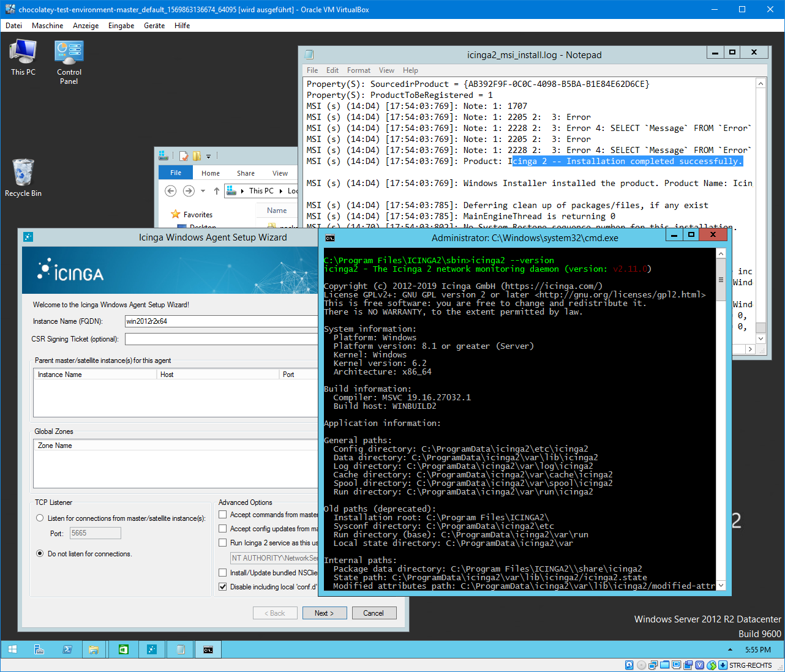Enable Accept config updates checkbox
The height and width of the screenshot is (672, 785).
click(x=223, y=529)
